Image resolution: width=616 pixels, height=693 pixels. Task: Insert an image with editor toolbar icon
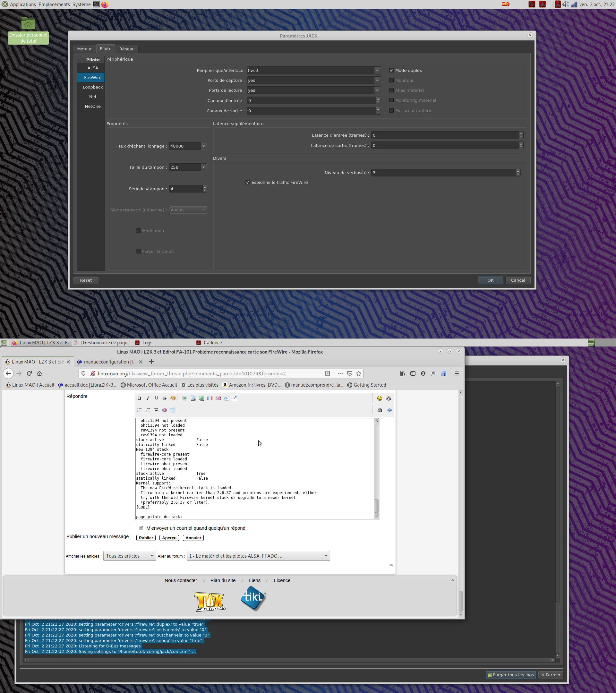coord(185,398)
